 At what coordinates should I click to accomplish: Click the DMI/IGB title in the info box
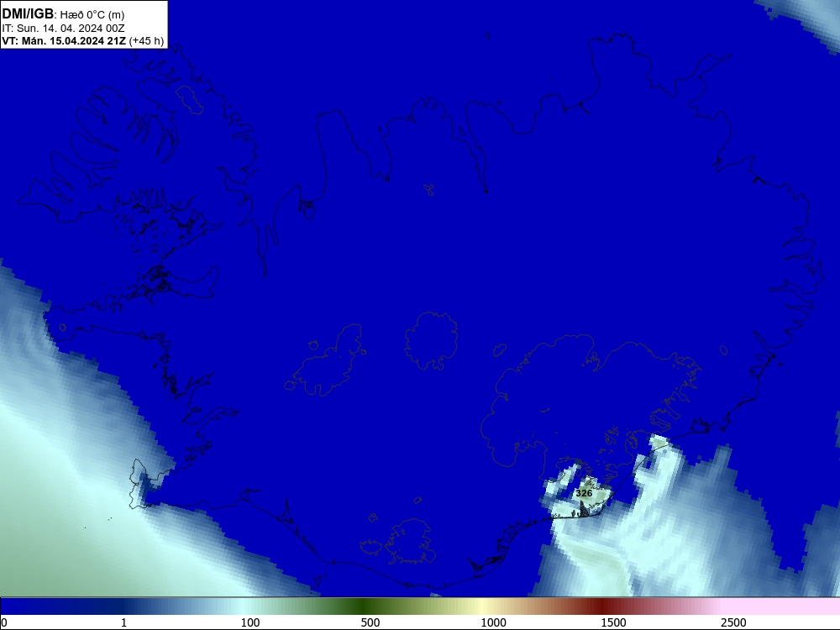28,13
